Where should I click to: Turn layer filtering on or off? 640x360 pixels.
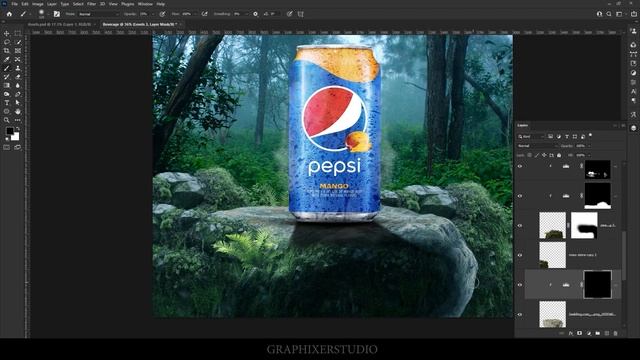pos(591,135)
